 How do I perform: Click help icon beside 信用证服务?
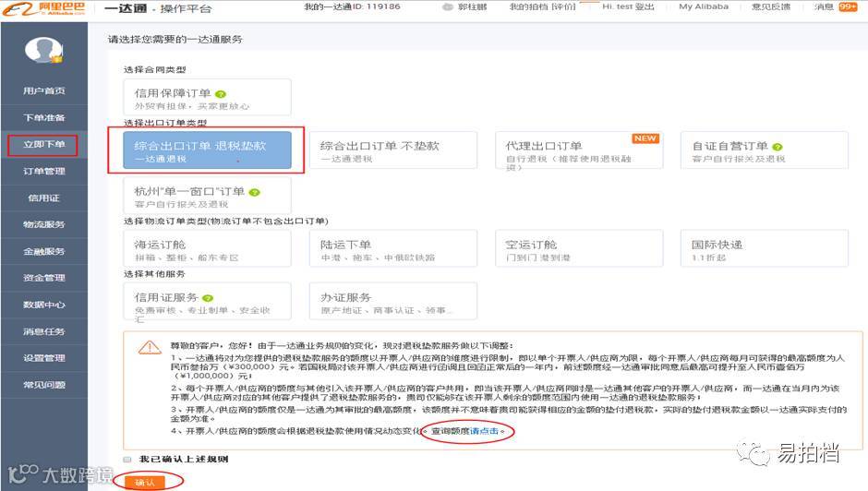pos(208,298)
